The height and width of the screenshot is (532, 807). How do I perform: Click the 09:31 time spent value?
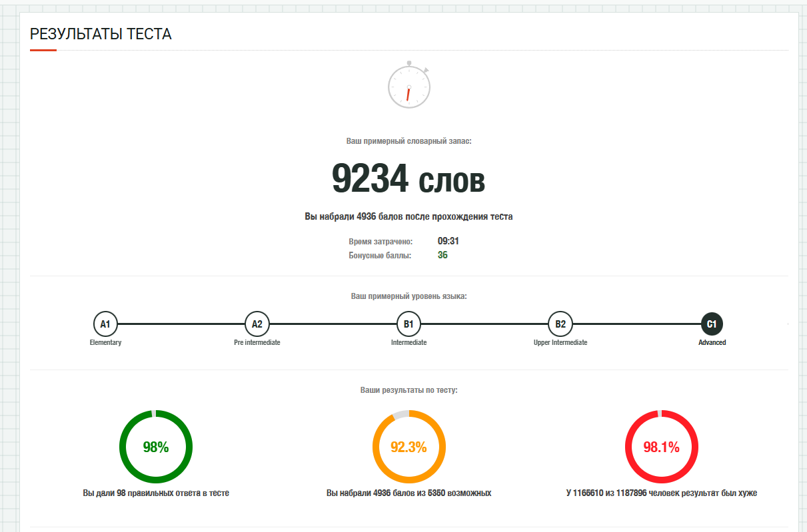448,241
